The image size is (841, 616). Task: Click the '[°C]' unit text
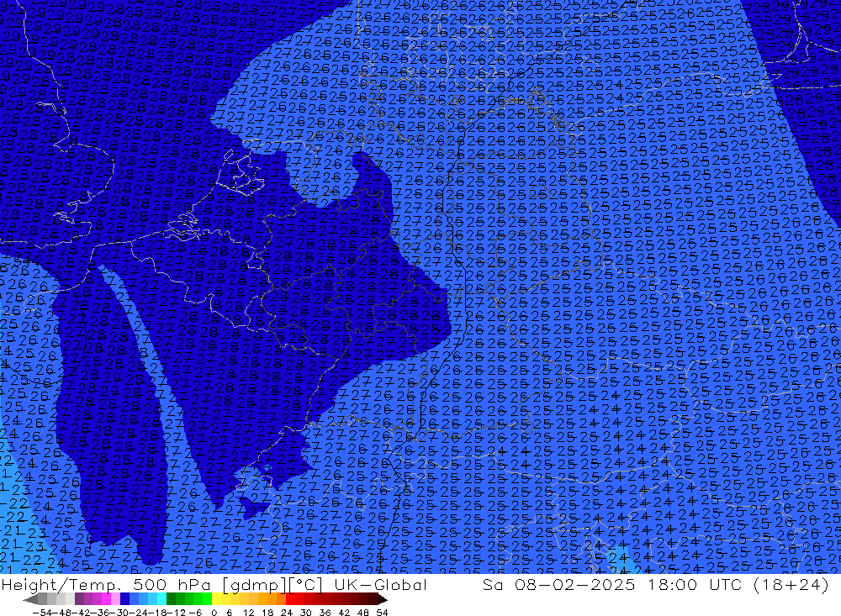pyautogui.click(x=306, y=585)
